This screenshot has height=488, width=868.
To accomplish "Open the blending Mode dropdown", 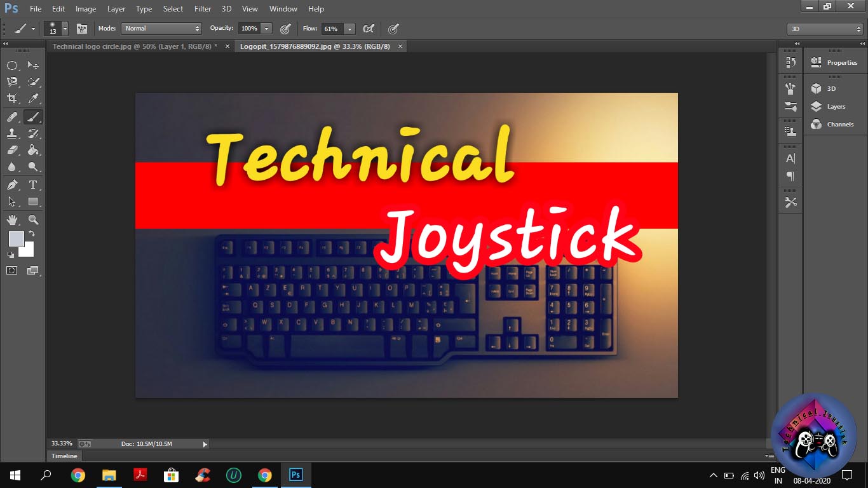I will click(x=162, y=29).
